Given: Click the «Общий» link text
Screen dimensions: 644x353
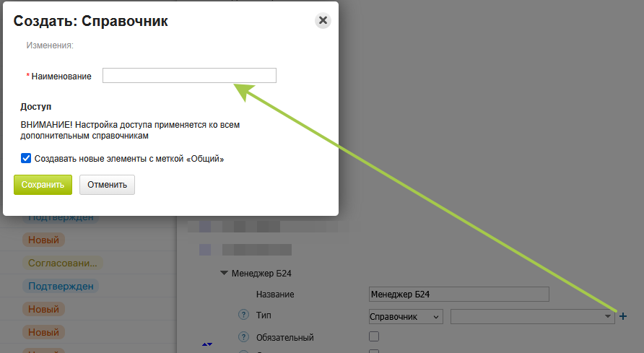Looking at the screenshot, I should coord(206,159).
